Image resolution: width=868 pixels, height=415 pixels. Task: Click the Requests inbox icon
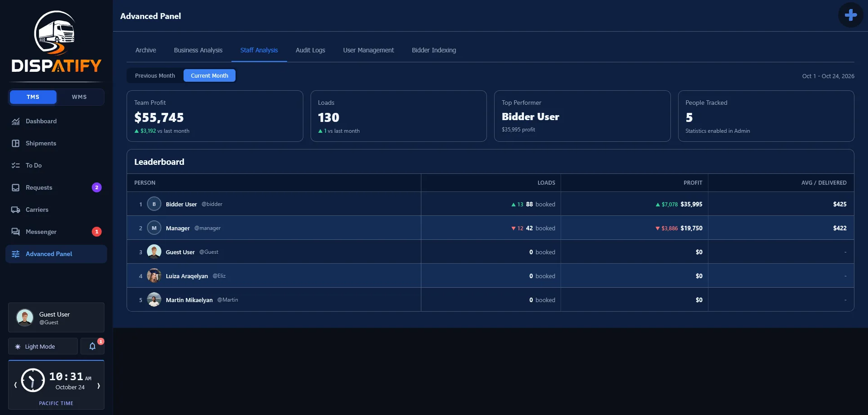tap(15, 188)
